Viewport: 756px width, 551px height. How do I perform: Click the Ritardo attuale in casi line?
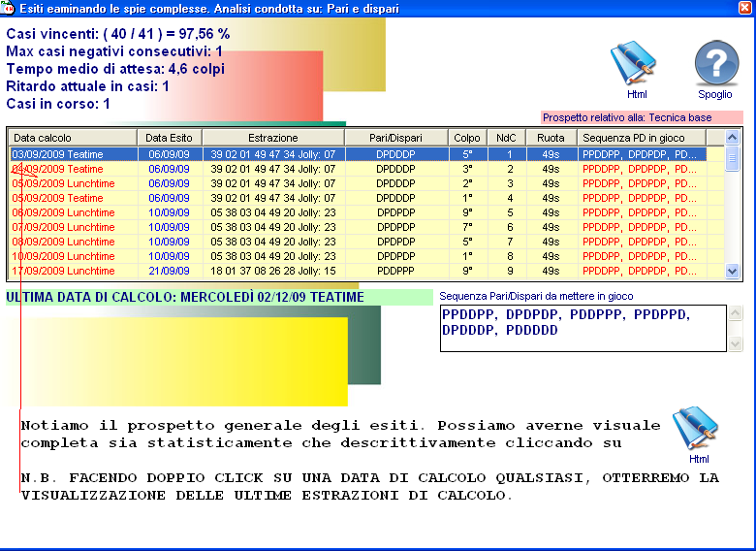pyautogui.click(x=88, y=86)
